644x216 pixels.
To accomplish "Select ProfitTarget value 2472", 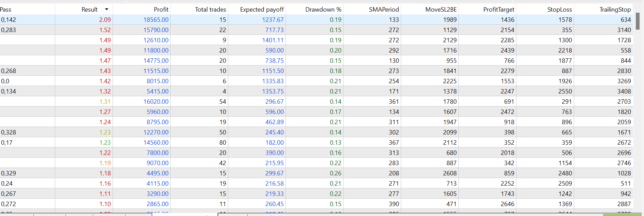I will click(x=507, y=112).
